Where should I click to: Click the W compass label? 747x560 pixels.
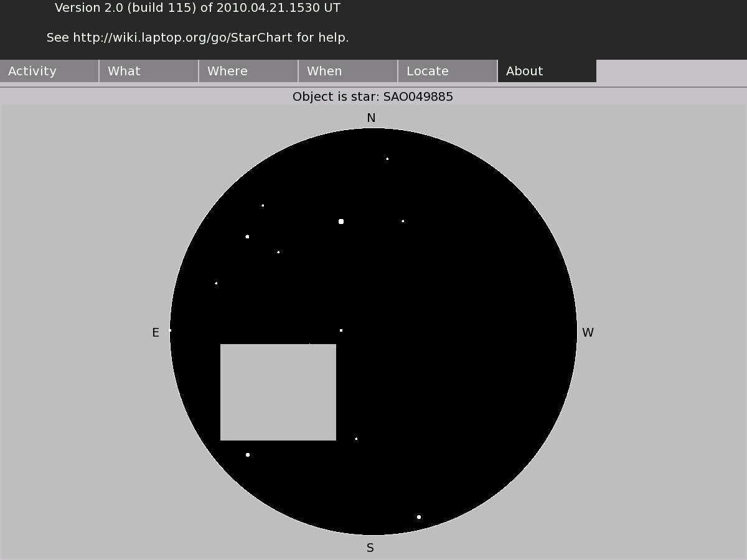coord(588,333)
